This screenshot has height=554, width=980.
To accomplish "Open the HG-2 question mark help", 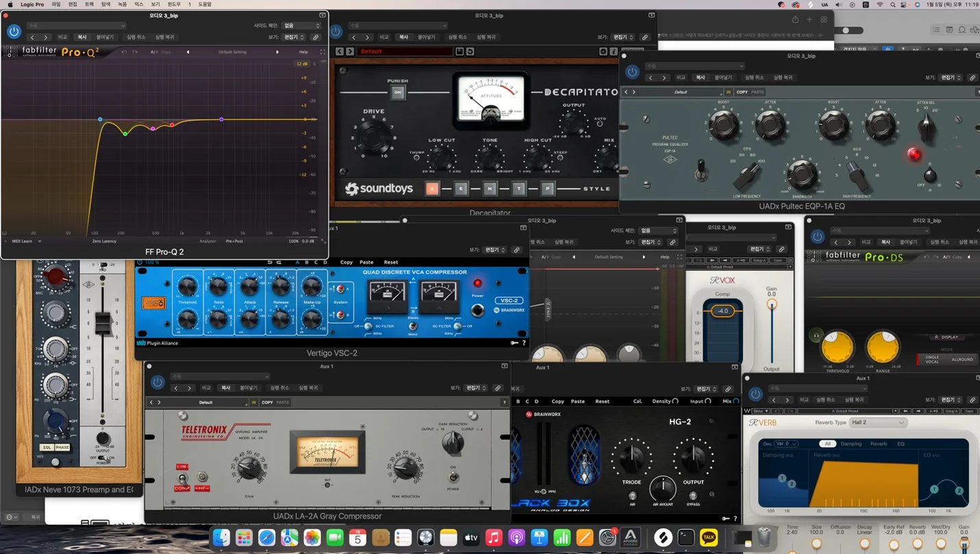I will [735, 518].
